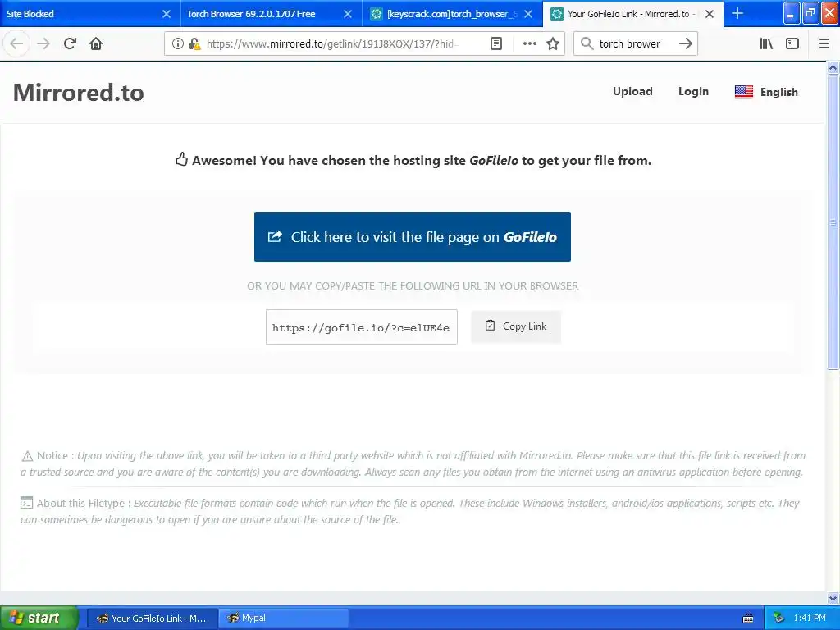The image size is (840, 630).
Task: Go back to previous page
Action: [16, 44]
